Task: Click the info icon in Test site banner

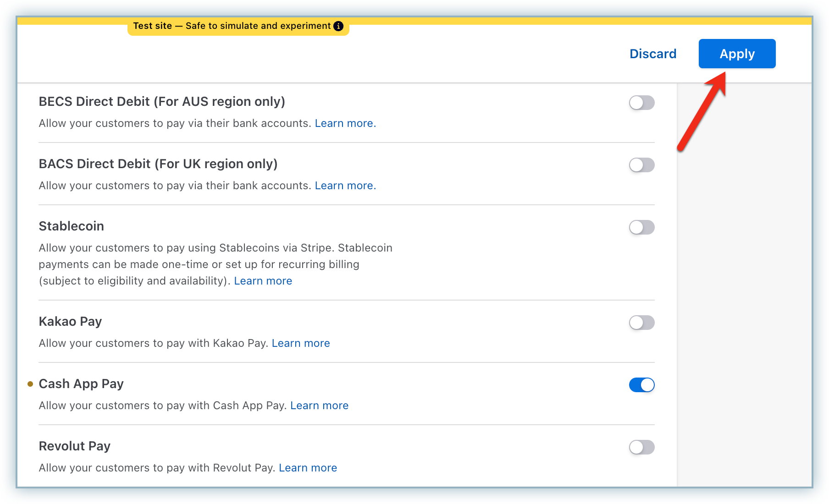Action: (x=338, y=26)
